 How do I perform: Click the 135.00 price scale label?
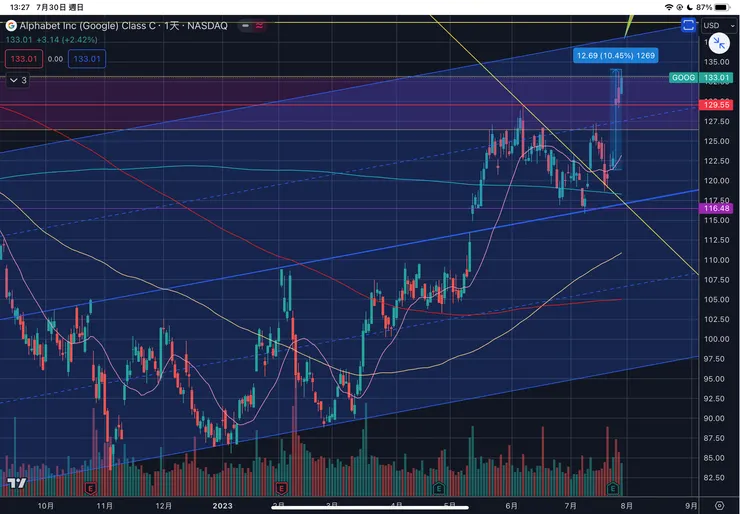click(717, 62)
